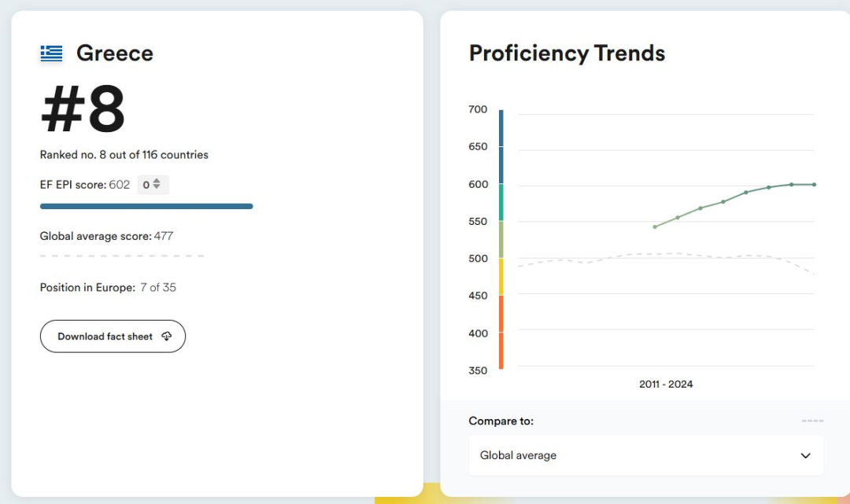The image size is (850, 504).
Task: Click the yellow band of the proficiency scale
Action: coord(501,277)
